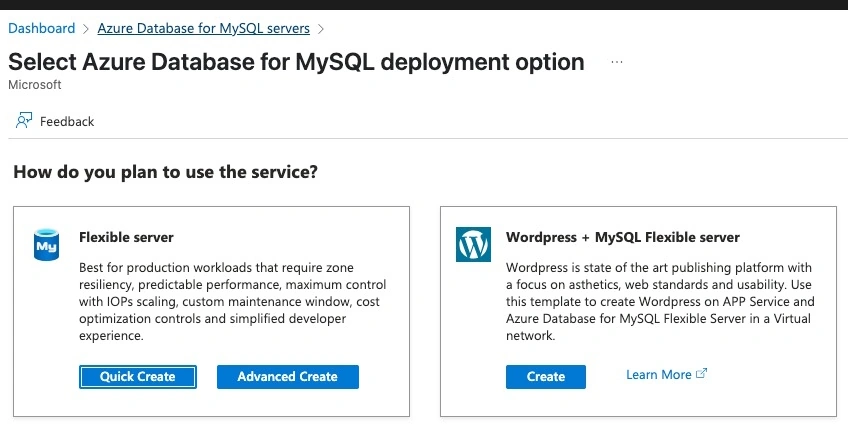Open Azure Database for MySQL servers breadcrumb
Viewport: 848px width, 428px height.
click(x=203, y=28)
